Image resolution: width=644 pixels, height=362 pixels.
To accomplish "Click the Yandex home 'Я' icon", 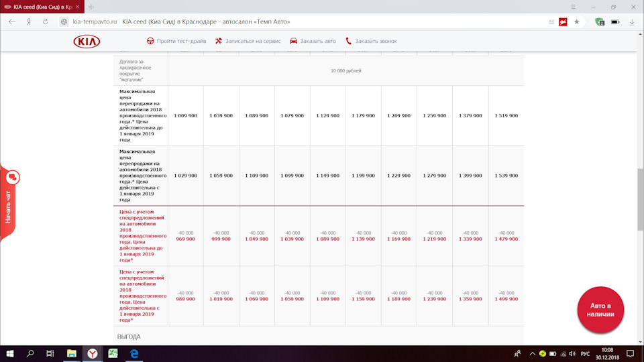I will (29, 21).
